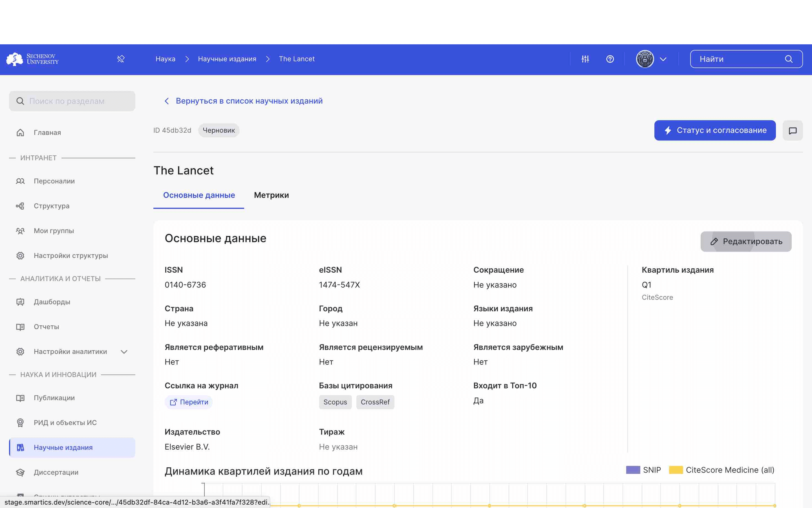Click the Отчеты book icon

tap(21, 327)
